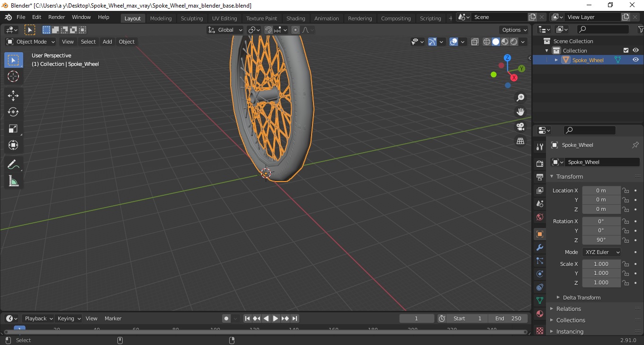This screenshot has width=644, height=345.
Task: Switch to Material Preview shading
Action: point(505,42)
